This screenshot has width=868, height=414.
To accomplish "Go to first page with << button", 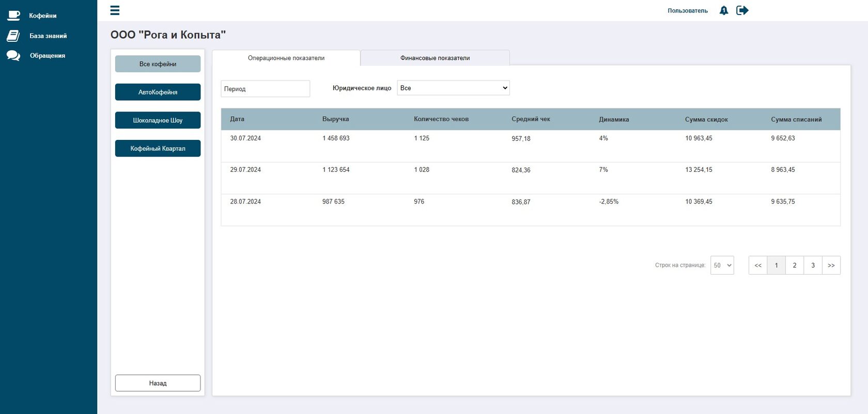I will tap(758, 265).
